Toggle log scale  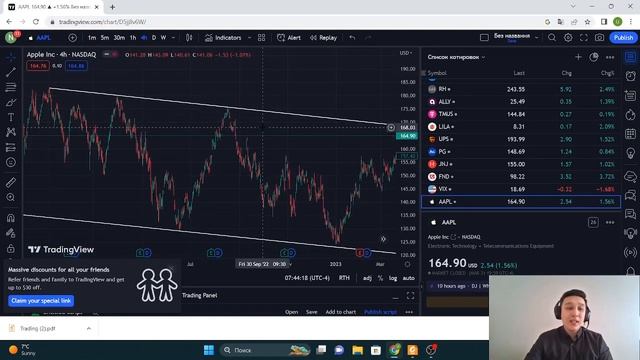coord(393,278)
